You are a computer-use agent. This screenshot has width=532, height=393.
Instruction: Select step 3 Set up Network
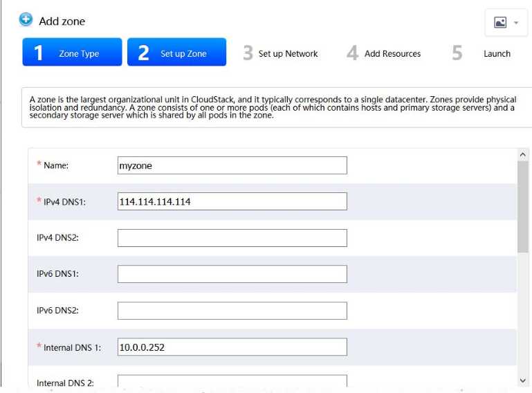281,53
